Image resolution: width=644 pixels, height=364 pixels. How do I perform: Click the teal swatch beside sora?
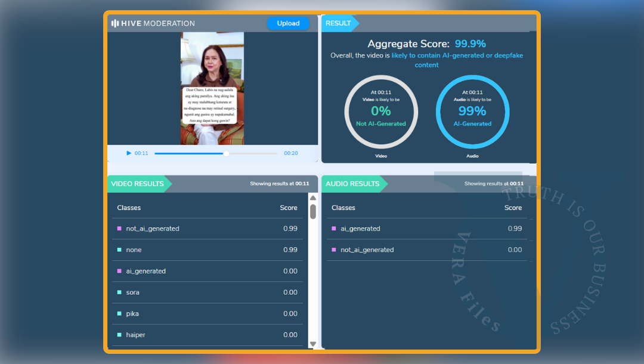(119, 292)
